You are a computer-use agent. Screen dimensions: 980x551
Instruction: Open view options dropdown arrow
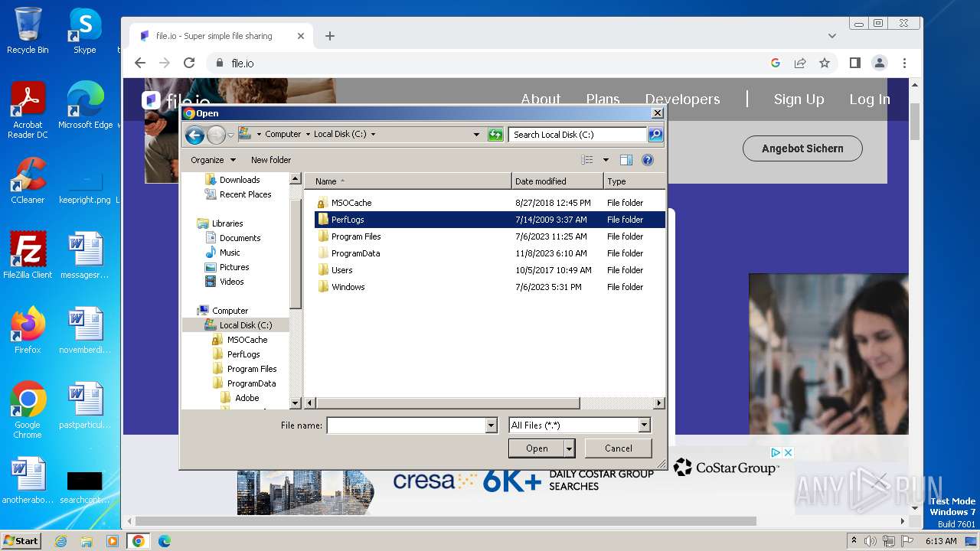606,160
